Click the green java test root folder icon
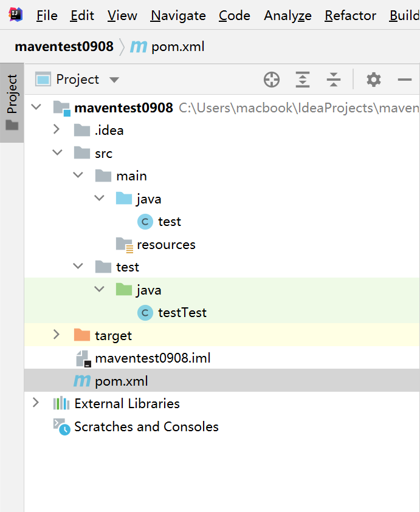The image size is (420, 512). point(123,289)
